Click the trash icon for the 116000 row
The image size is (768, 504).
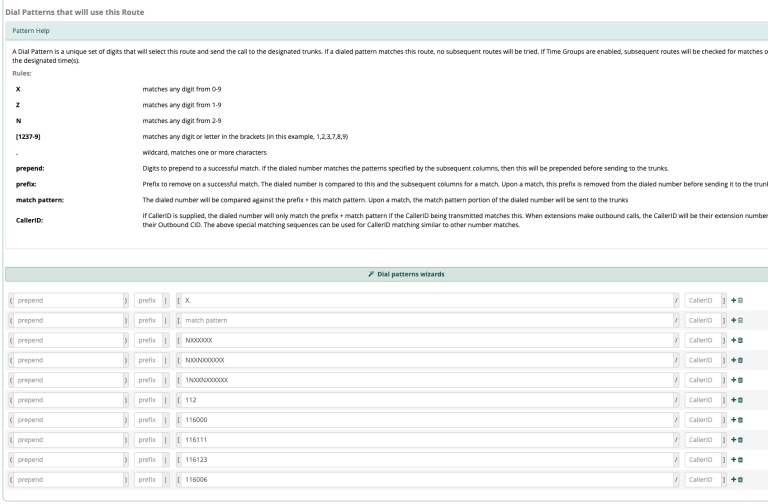[x=741, y=420]
